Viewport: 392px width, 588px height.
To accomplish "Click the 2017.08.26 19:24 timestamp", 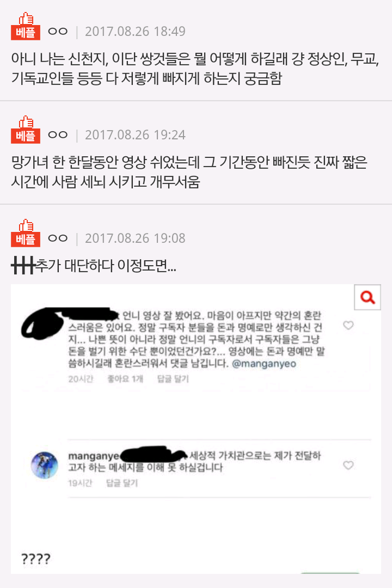I will coord(135,135).
